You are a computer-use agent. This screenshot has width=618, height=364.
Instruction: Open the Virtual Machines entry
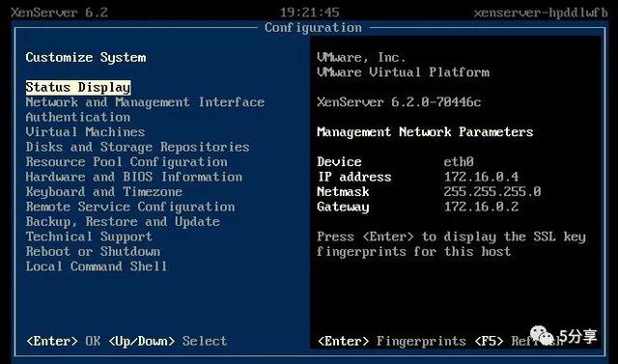tap(86, 132)
